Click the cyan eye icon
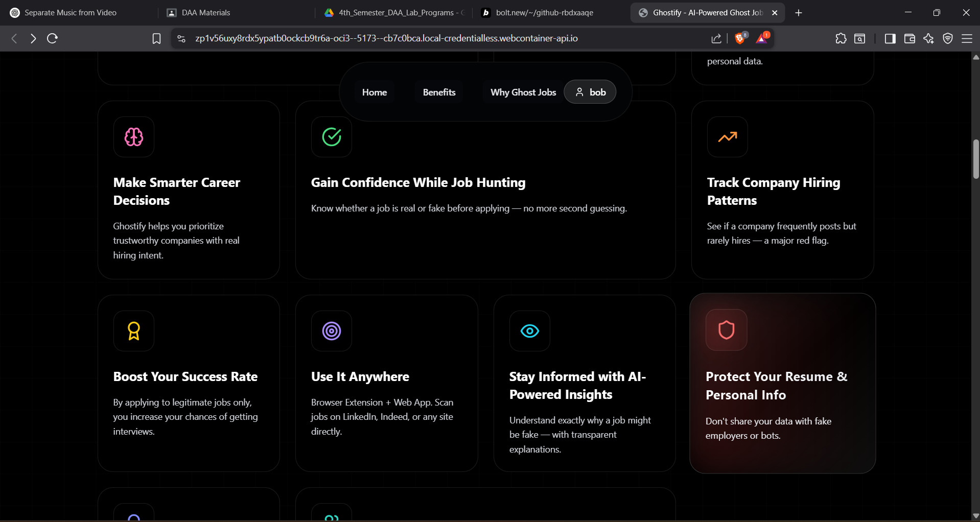 coord(530,331)
